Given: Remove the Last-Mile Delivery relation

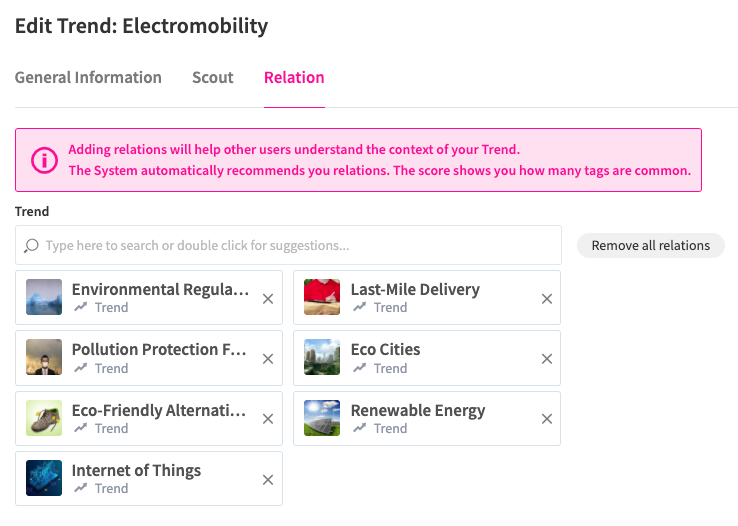Looking at the screenshot, I should tap(546, 298).
